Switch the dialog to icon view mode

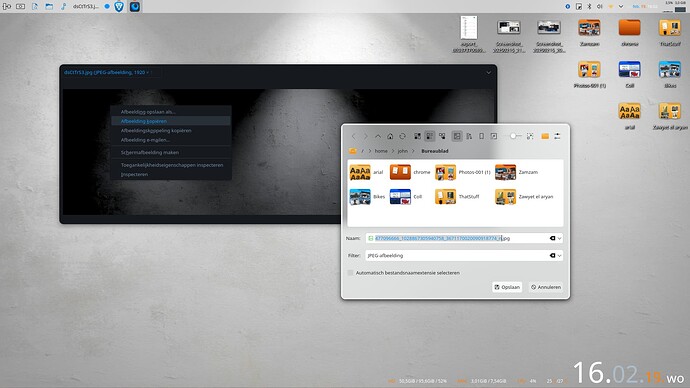(x=417, y=136)
